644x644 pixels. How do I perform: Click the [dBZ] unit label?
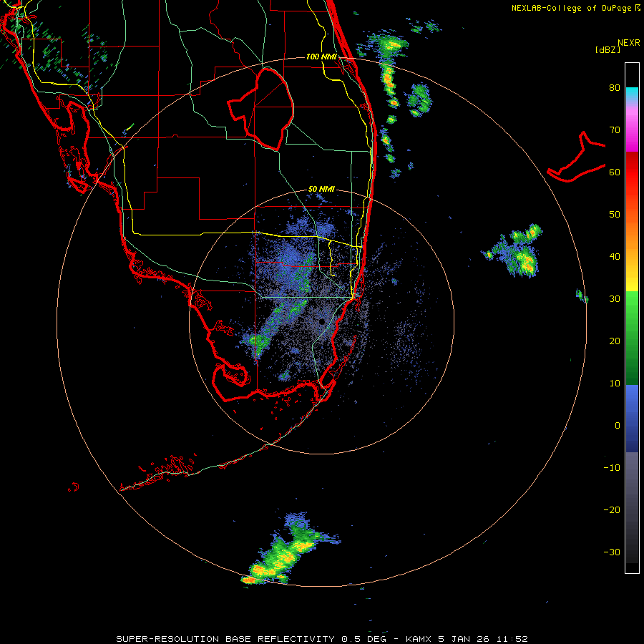pyautogui.click(x=608, y=49)
